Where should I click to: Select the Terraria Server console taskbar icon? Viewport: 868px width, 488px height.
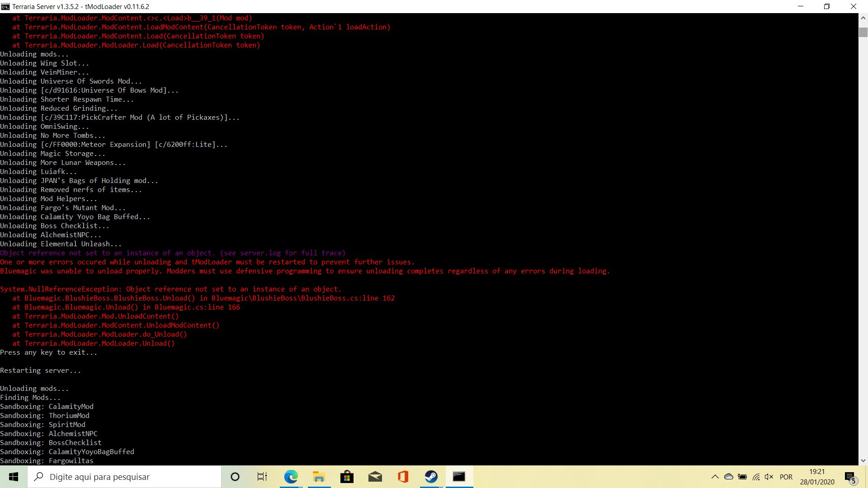pos(459,477)
